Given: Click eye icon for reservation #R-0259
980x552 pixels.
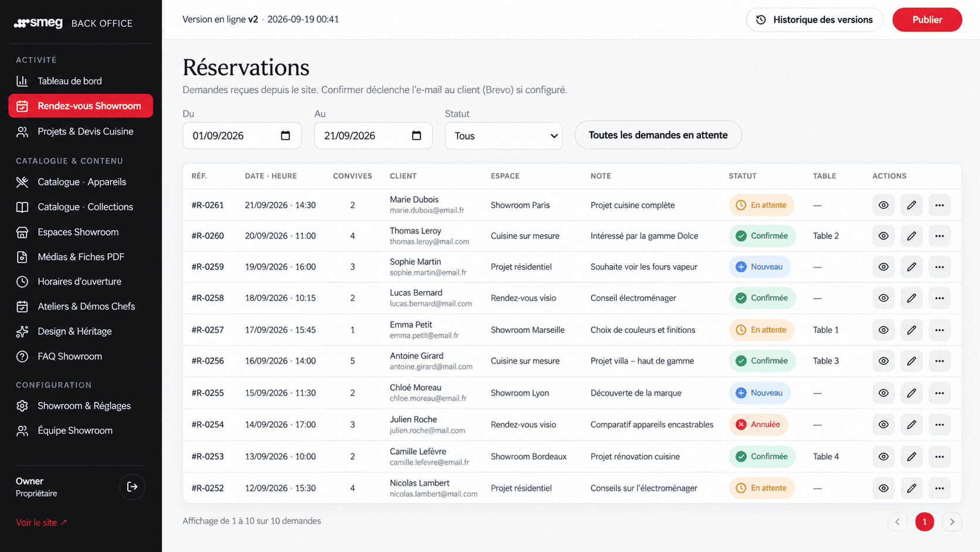Looking at the screenshot, I should pos(883,267).
